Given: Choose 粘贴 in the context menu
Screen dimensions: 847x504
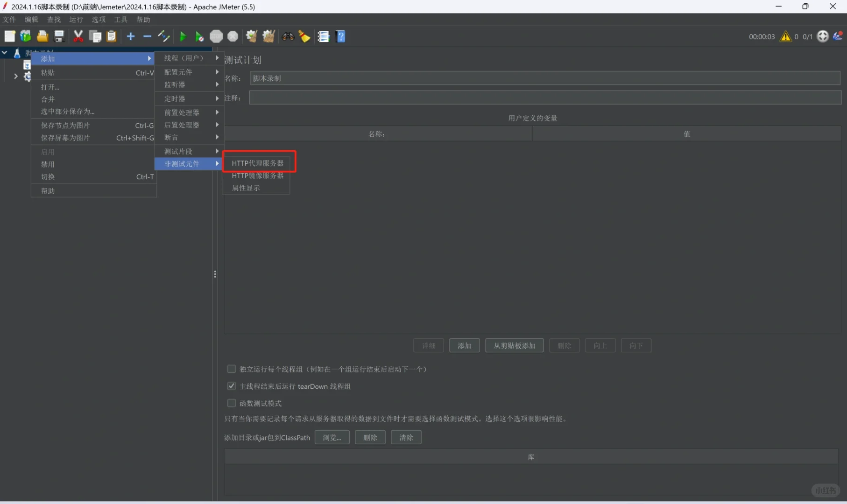Looking at the screenshot, I should pos(93,73).
